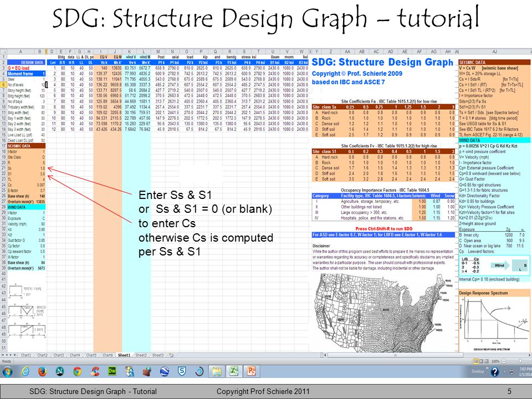
Task: Insert a new worksheet tab
Action: tap(171, 355)
